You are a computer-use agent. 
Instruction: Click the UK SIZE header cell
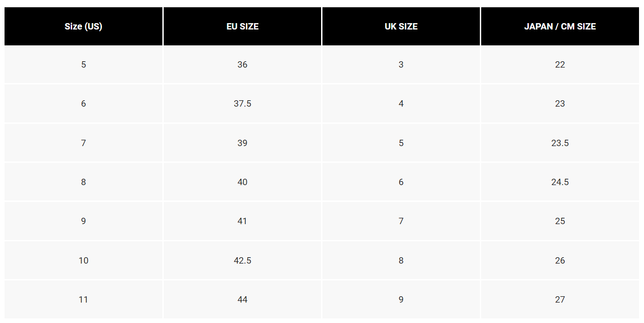(401, 26)
